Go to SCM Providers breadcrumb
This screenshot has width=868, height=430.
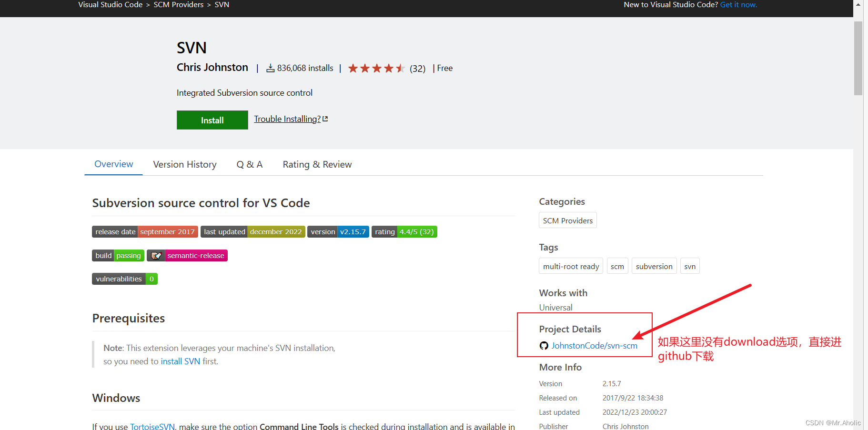click(x=179, y=5)
